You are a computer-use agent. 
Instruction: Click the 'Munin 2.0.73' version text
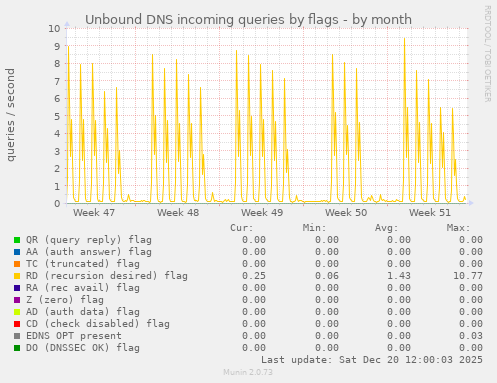248,372
